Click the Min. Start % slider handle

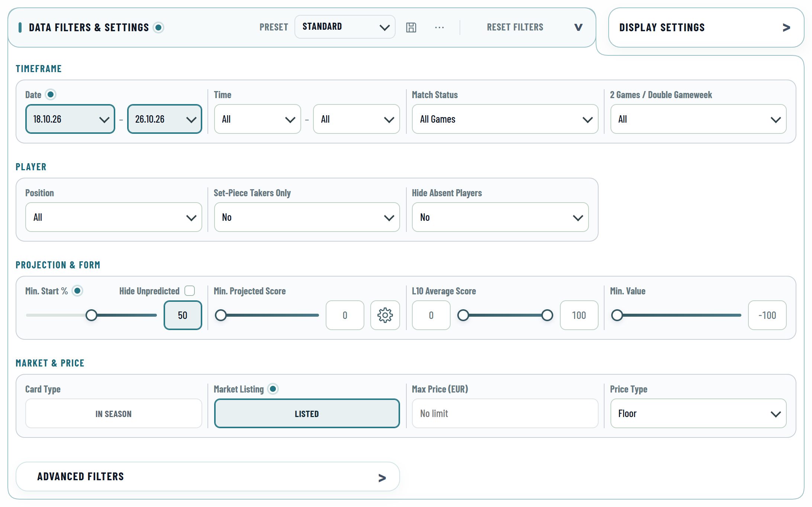tap(91, 315)
